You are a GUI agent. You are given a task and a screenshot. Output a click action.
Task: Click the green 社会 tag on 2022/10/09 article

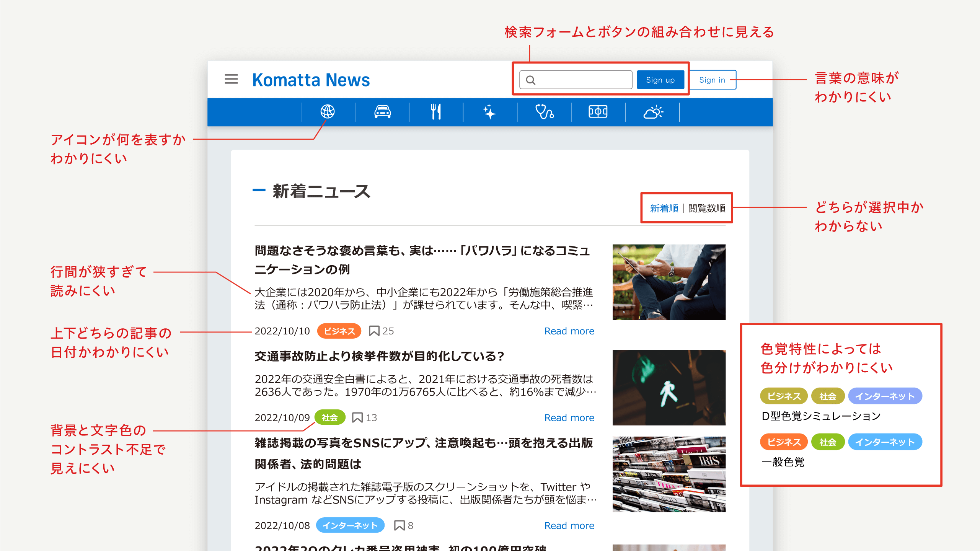330,417
